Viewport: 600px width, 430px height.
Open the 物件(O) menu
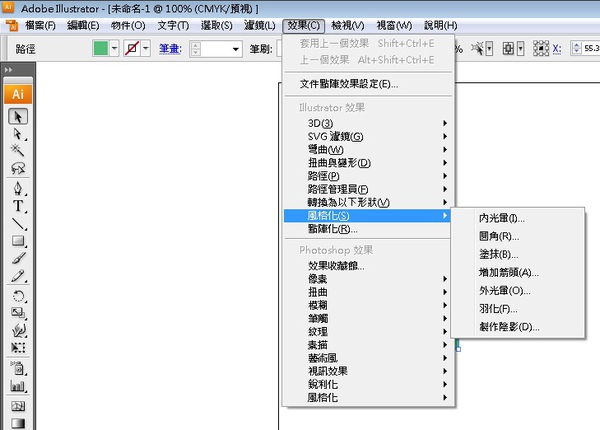pyautogui.click(x=128, y=26)
